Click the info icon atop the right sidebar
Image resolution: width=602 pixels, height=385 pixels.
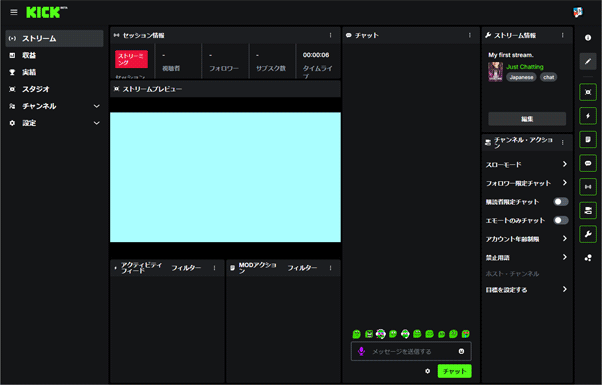pos(588,38)
